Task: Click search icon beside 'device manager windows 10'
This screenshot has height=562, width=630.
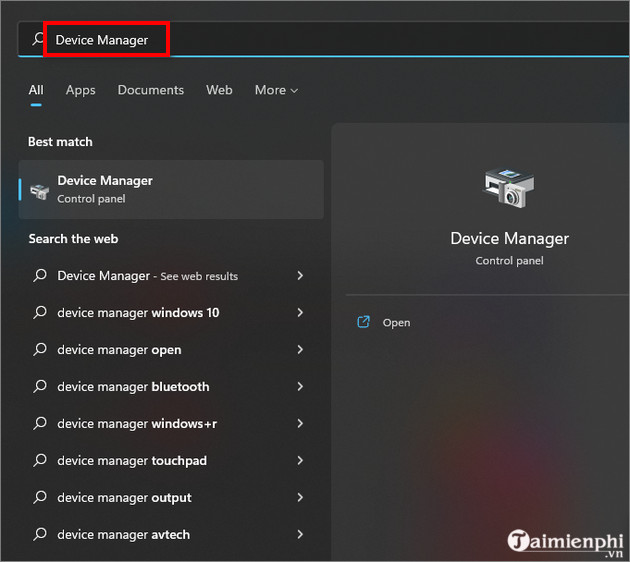Action: point(40,313)
